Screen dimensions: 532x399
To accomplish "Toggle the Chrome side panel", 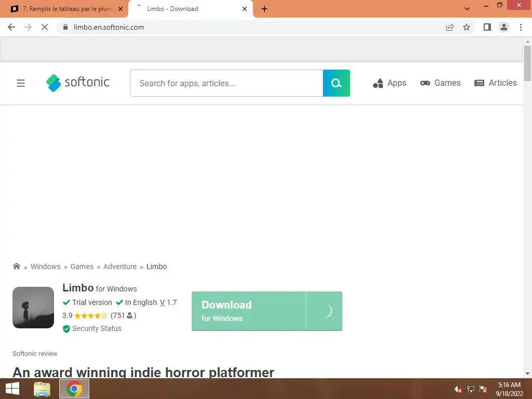I will tap(487, 27).
